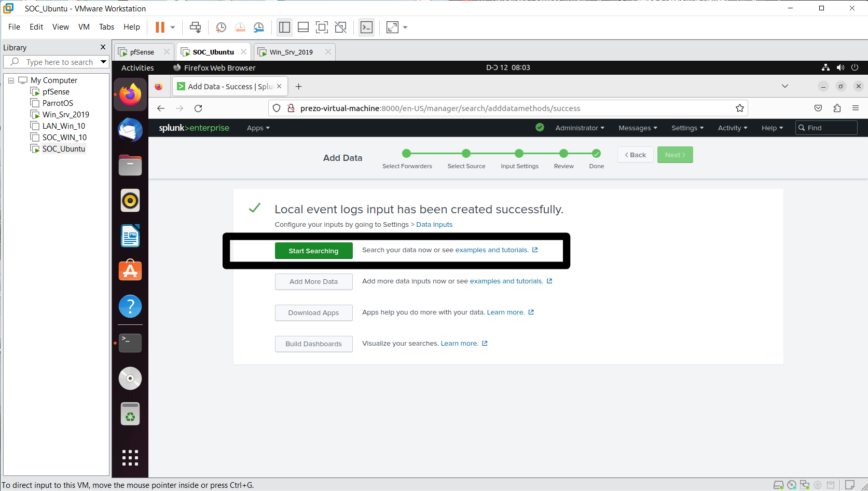The width and height of the screenshot is (868, 491).
Task: Open the Edit menu in VMware
Action: click(x=36, y=27)
